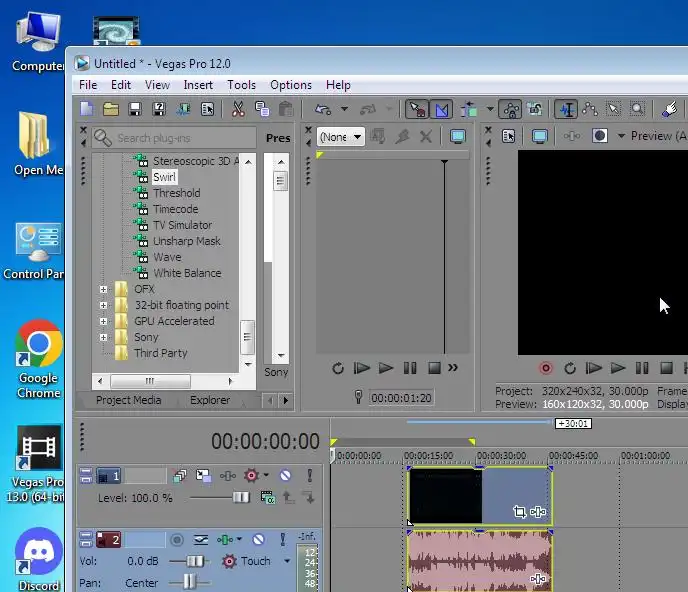Screen dimensions: 688x592
Task: Open the Help menu
Action: (338, 85)
